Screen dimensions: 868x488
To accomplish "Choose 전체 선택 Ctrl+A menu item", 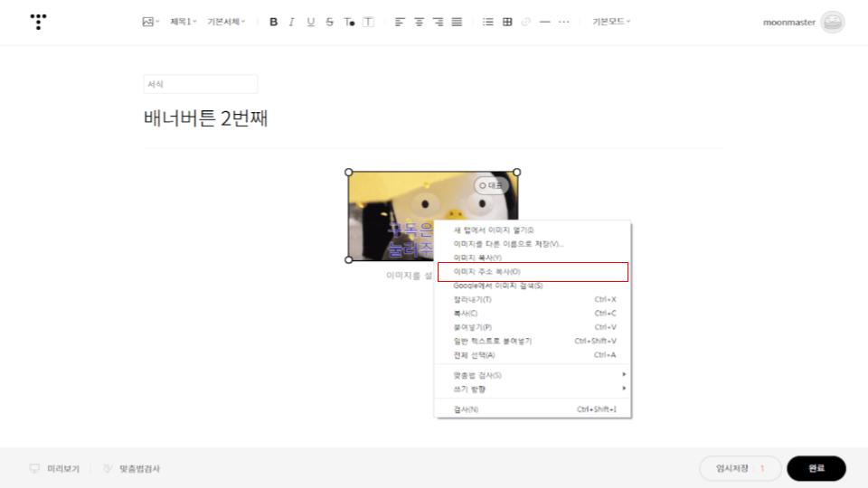I will [533, 354].
